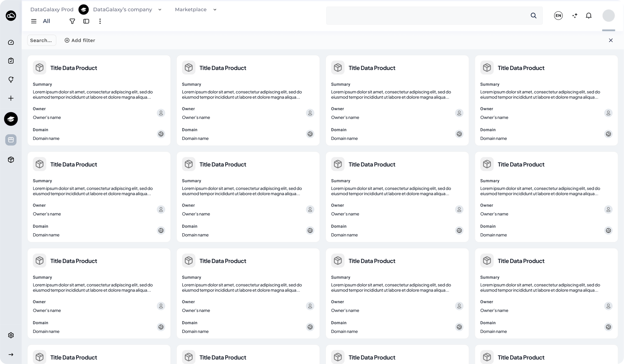Screen dimensions: 624x364
Task: Switch language via the EN button
Action: 558,15
